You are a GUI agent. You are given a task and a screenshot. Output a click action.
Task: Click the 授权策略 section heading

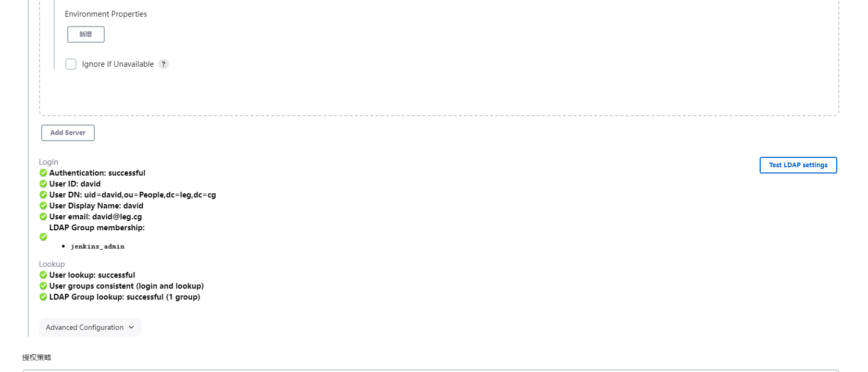pos(36,357)
